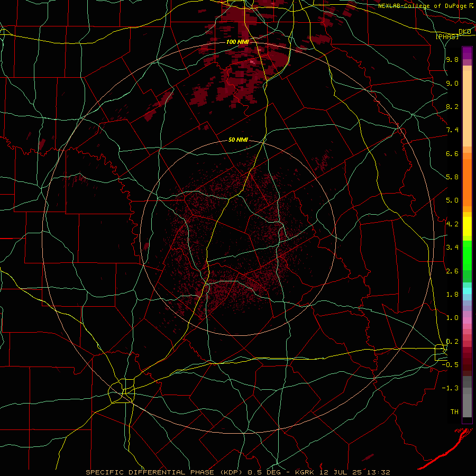The width and height of the screenshot is (476, 476).
Task: Click the "NEXLAB-College of DuPage" credit text
Action: point(423,6)
